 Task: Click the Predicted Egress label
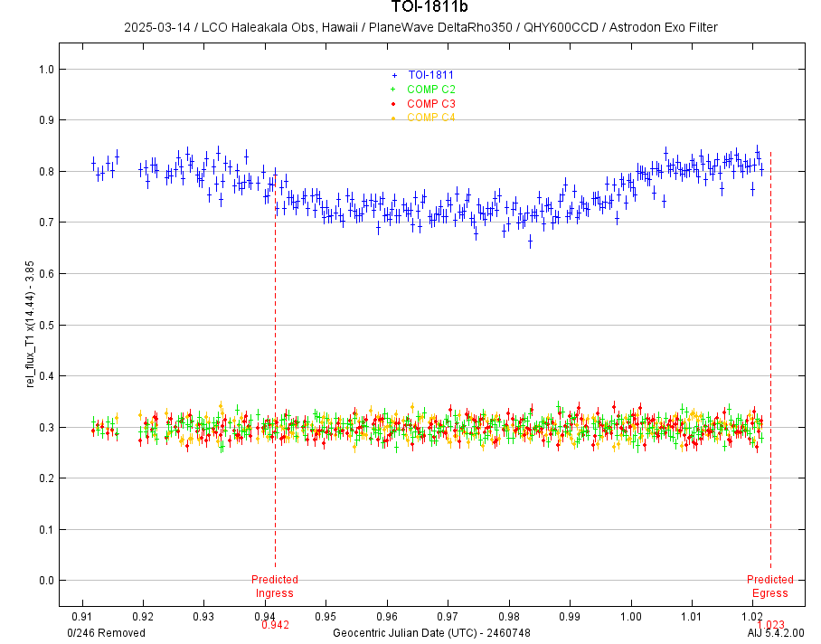769,586
